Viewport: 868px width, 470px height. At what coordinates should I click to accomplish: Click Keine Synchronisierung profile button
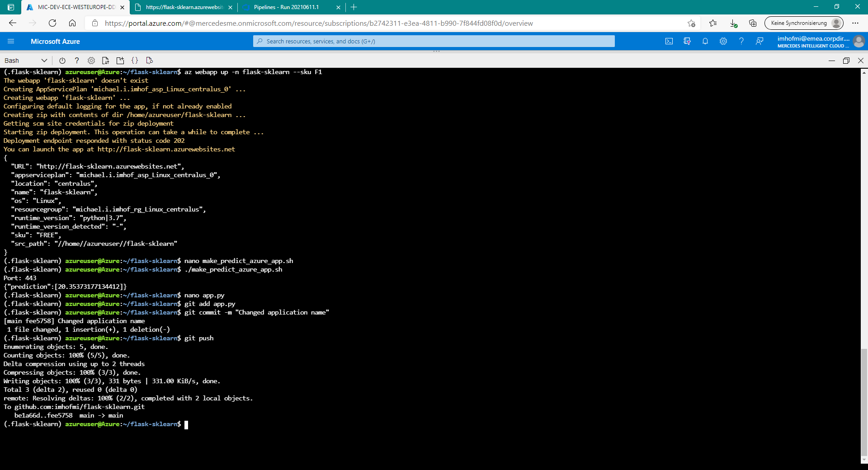[x=804, y=23]
